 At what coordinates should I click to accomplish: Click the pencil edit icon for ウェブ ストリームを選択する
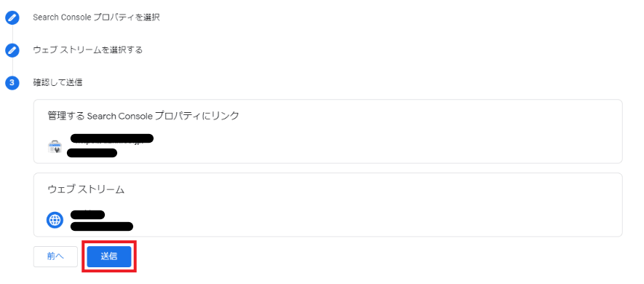pyautogui.click(x=12, y=50)
